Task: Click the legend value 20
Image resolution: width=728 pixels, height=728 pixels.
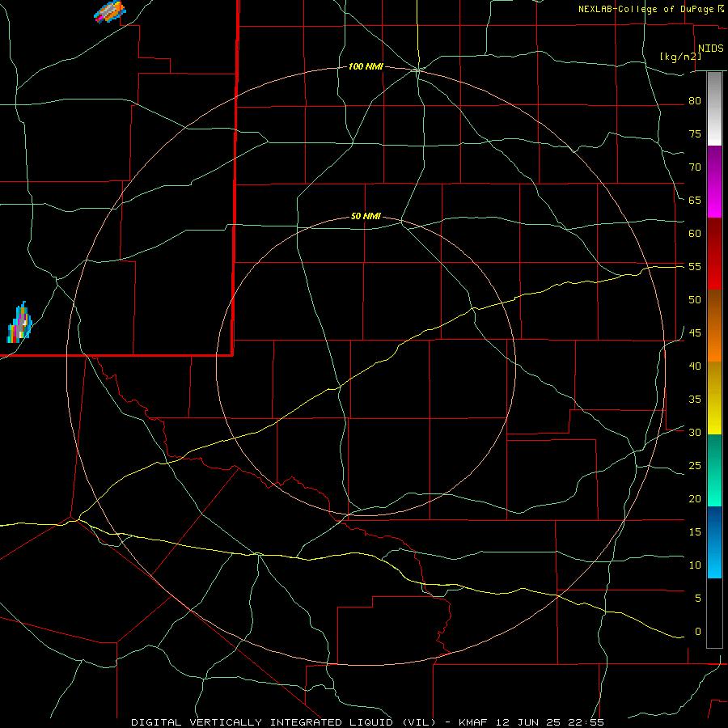Action: coord(695,499)
